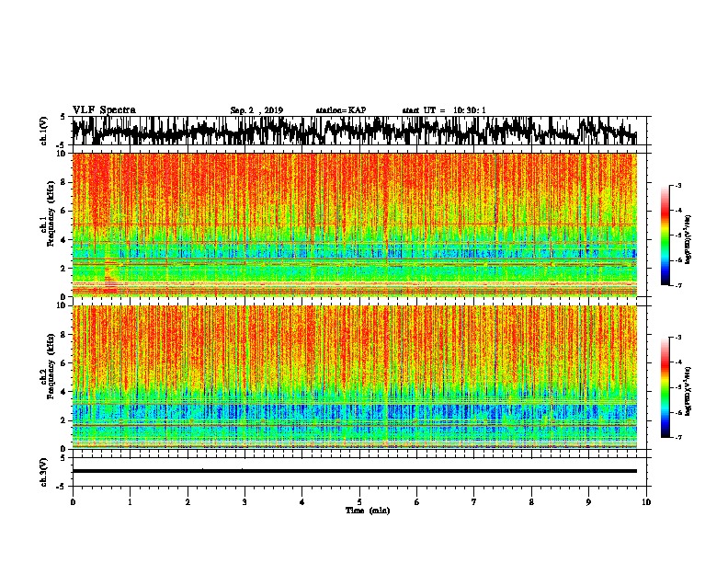Click the "-7" label on ch.2 colorbar
Screen dimensions: 728x563
tap(677, 437)
